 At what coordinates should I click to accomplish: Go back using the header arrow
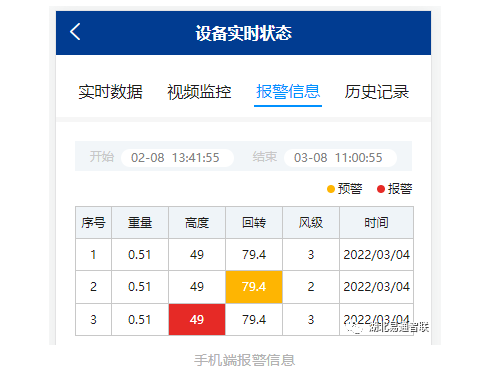(75, 32)
